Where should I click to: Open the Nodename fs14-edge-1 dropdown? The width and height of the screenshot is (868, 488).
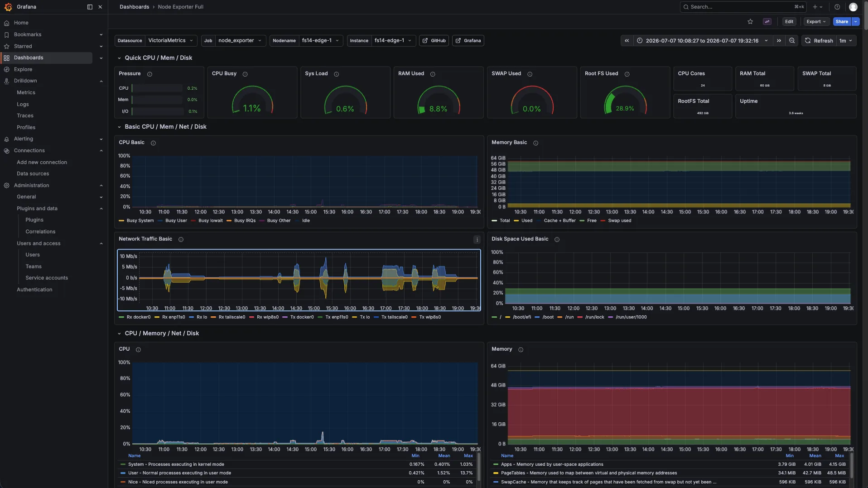pyautogui.click(x=321, y=41)
